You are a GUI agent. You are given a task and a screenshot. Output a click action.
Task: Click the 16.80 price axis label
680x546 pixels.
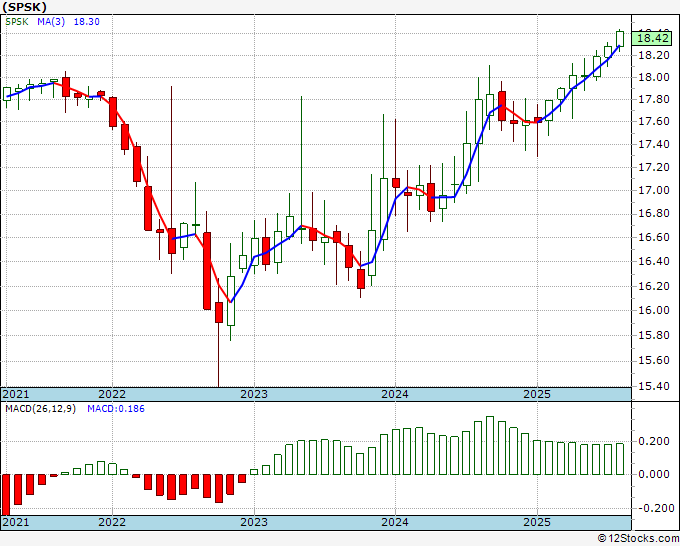(654, 213)
